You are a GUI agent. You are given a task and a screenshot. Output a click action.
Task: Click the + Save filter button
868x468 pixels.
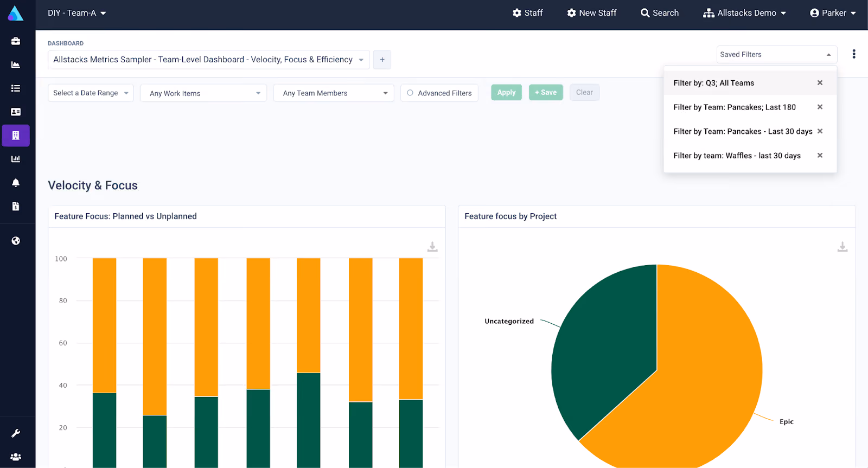pyautogui.click(x=546, y=92)
